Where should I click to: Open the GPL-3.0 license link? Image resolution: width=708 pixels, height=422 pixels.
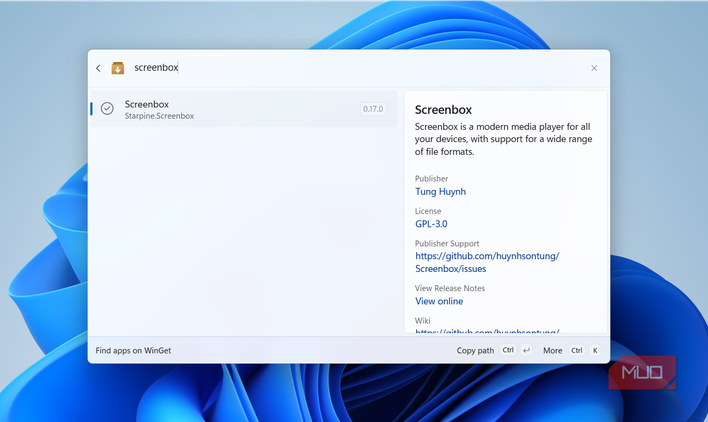pyautogui.click(x=431, y=224)
